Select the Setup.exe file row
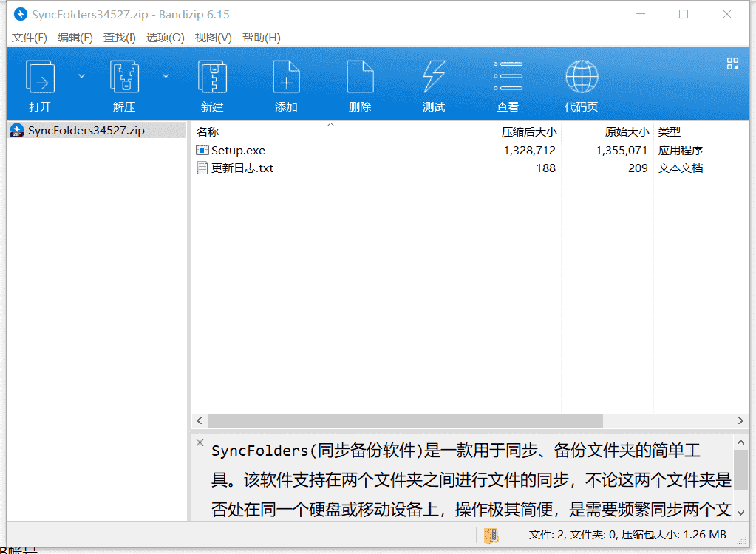 470,150
